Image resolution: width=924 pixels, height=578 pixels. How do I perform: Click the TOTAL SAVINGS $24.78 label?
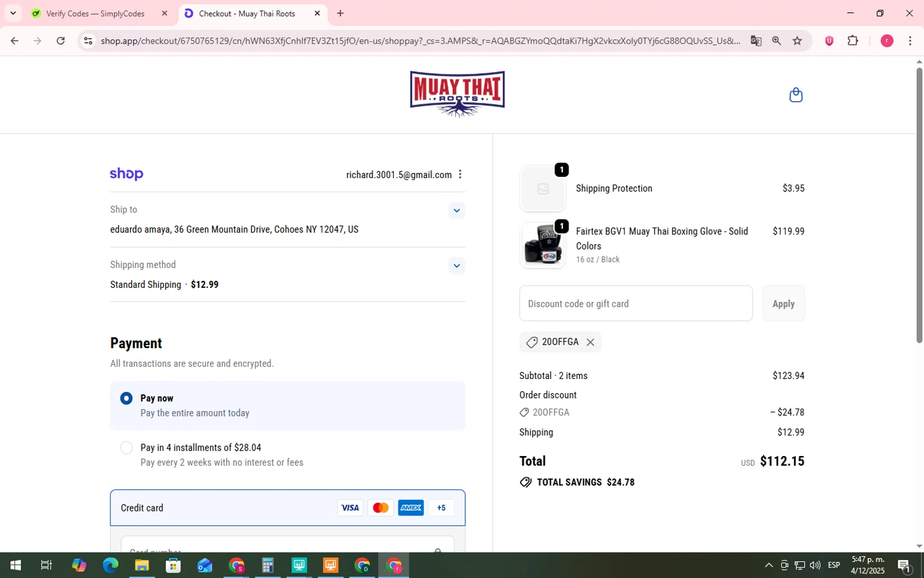pos(585,482)
